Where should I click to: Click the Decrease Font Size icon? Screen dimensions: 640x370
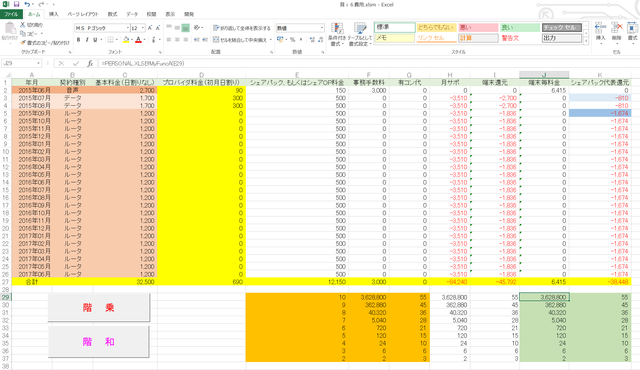pos(158,28)
